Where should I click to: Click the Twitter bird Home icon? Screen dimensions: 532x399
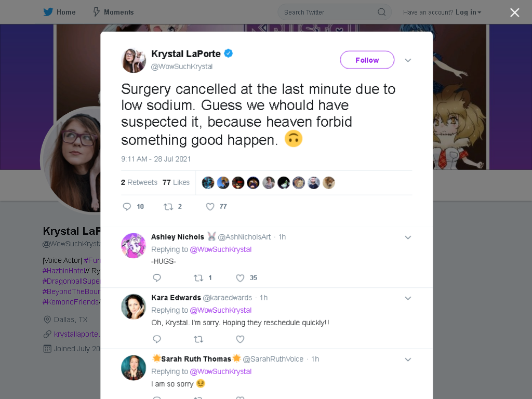pos(48,12)
